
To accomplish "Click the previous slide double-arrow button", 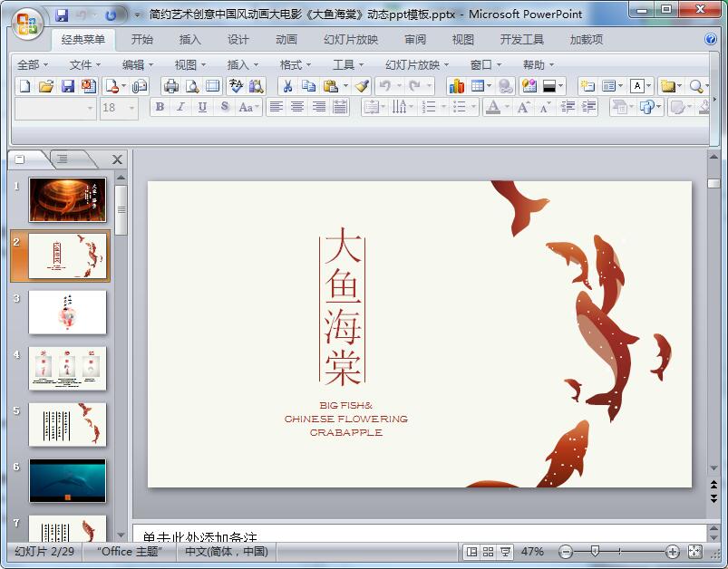I will pyautogui.click(x=713, y=485).
